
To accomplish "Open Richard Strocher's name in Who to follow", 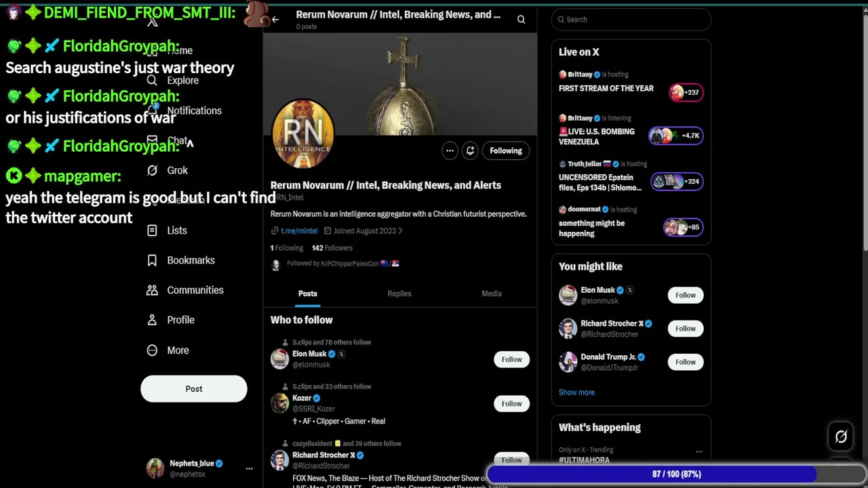I will click(x=323, y=455).
